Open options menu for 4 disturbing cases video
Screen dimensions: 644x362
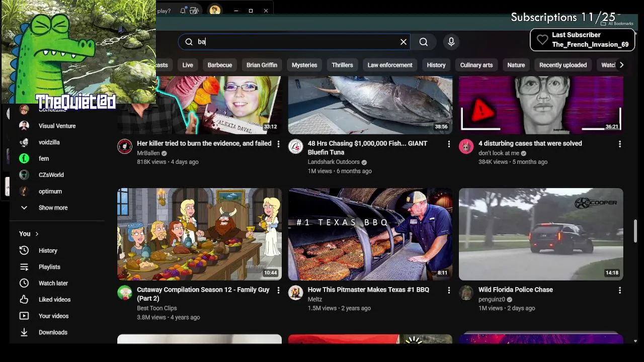[620, 144]
